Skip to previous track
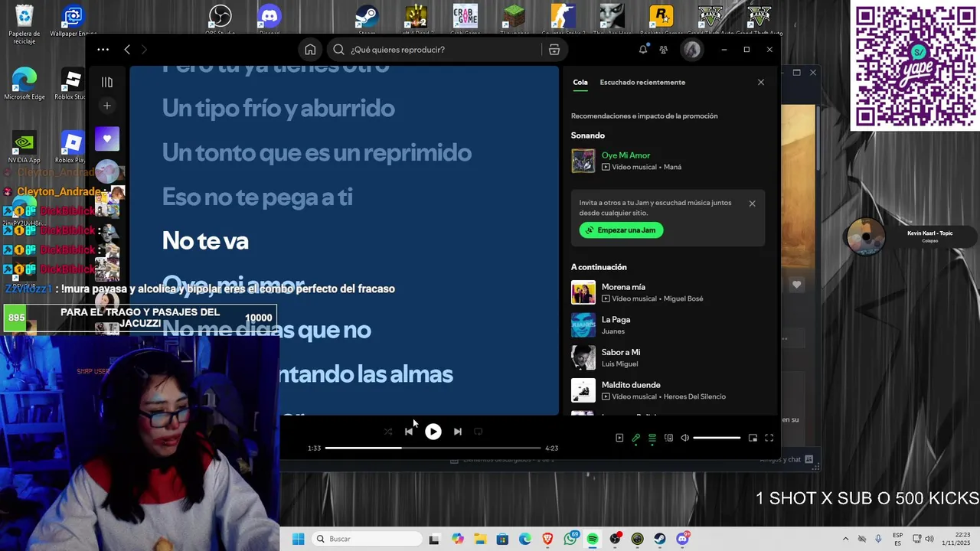Viewport: 980px width, 551px height. pyautogui.click(x=409, y=432)
